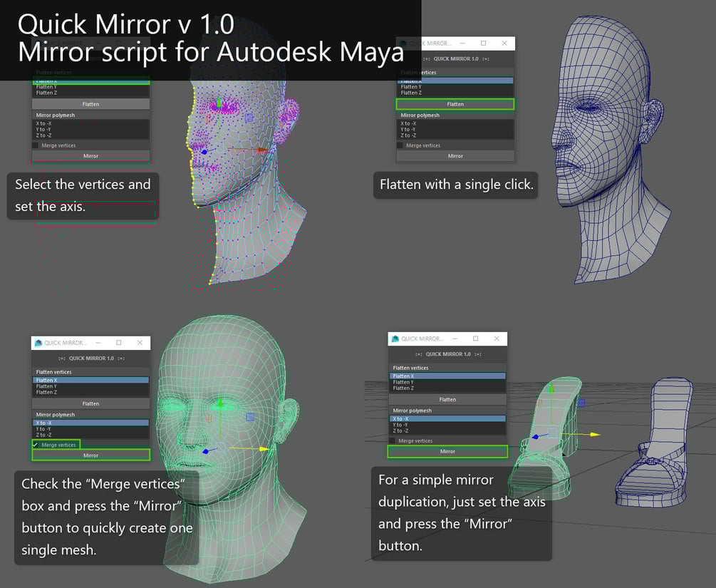Maximize the shoe duplication Quick Mirror window
716x588 pixels.
click(x=475, y=339)
